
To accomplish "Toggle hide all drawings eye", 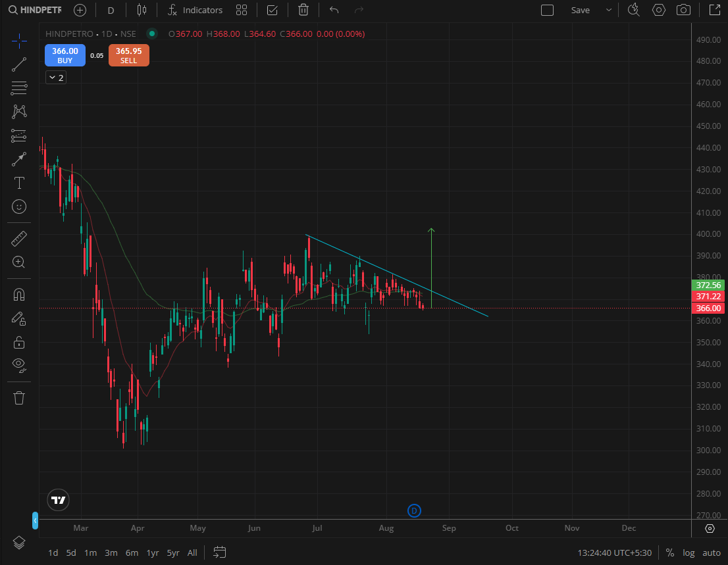I will [x=19, y=366].
